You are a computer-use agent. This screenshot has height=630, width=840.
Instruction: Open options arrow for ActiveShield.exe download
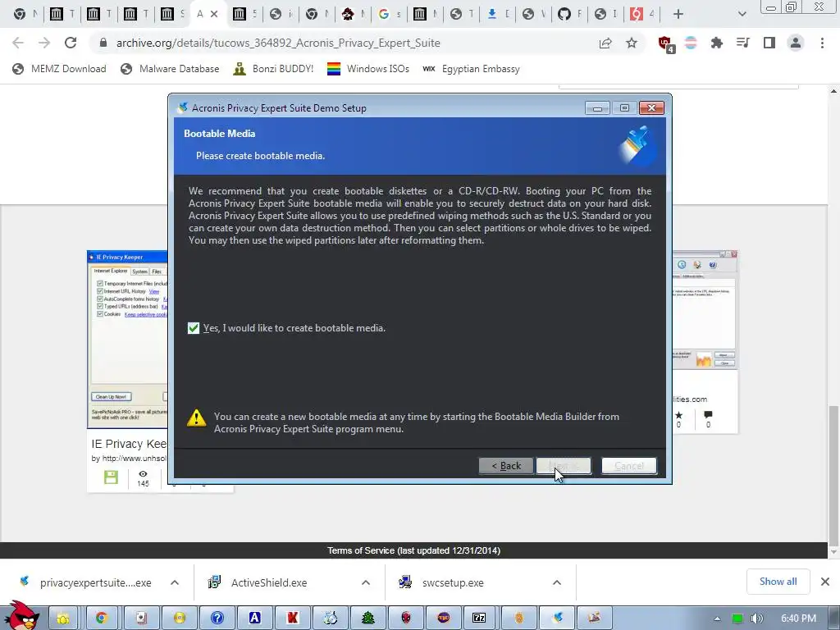tap(366, 582)
